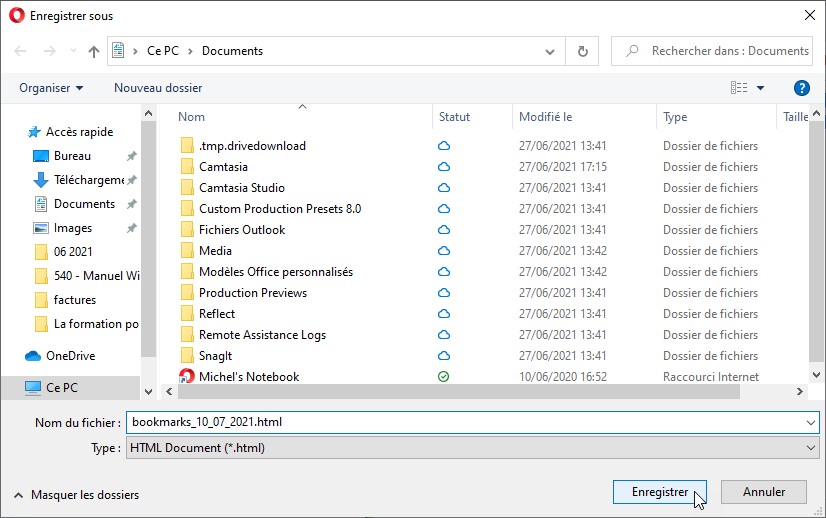This screenshot has height=518, width=826.
Task: Select the Camtasia Studio folder icon
Action: (186, 188)
